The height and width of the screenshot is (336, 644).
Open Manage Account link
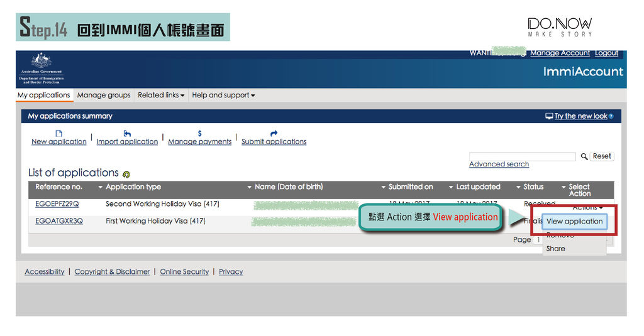[x=560, y=53]
